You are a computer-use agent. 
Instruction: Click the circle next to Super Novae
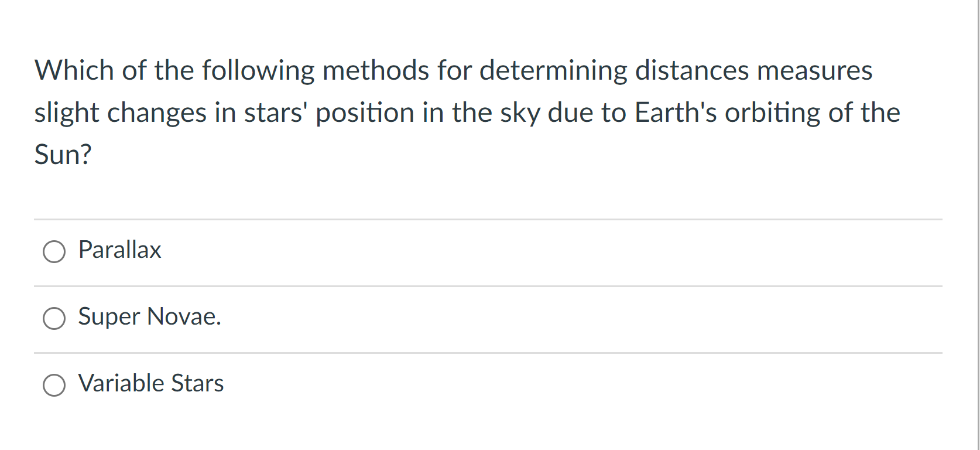click(x=54, y=319)
